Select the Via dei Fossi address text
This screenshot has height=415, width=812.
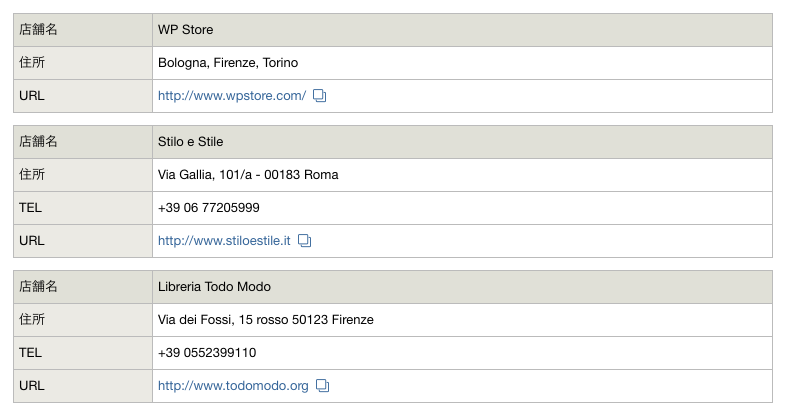click(265, 320)
